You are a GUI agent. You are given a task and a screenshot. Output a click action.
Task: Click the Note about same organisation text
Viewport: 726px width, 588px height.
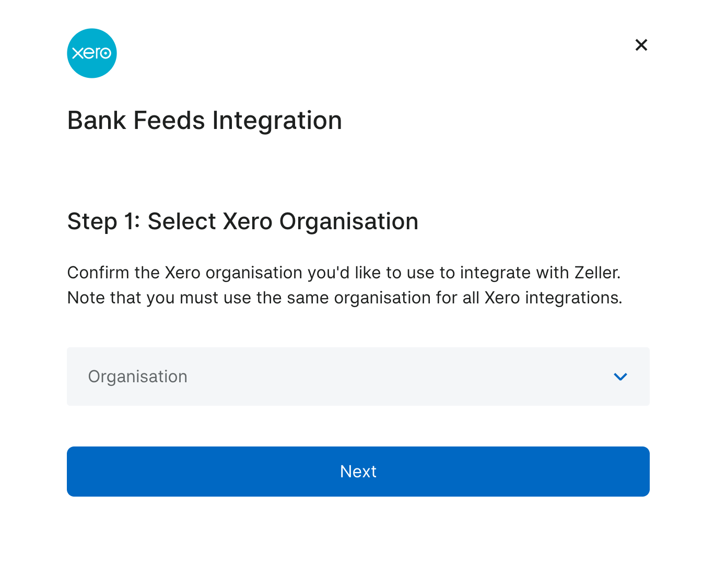345,298
